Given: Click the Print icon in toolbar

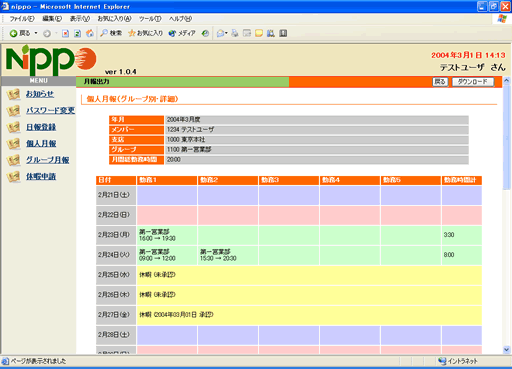Looking at the screenshot, I should (235, 33).
